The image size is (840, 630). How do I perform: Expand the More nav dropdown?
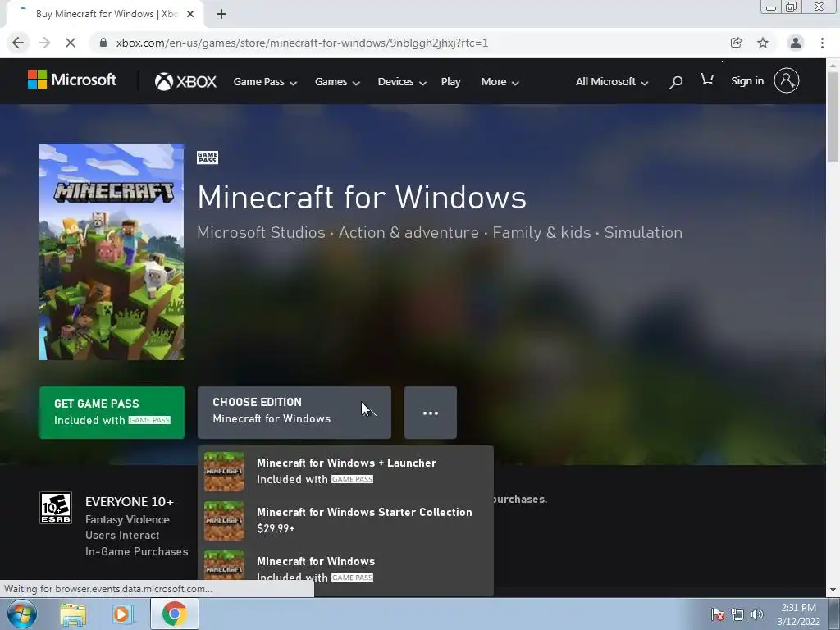pyautogui.click(x=500, y=82)
